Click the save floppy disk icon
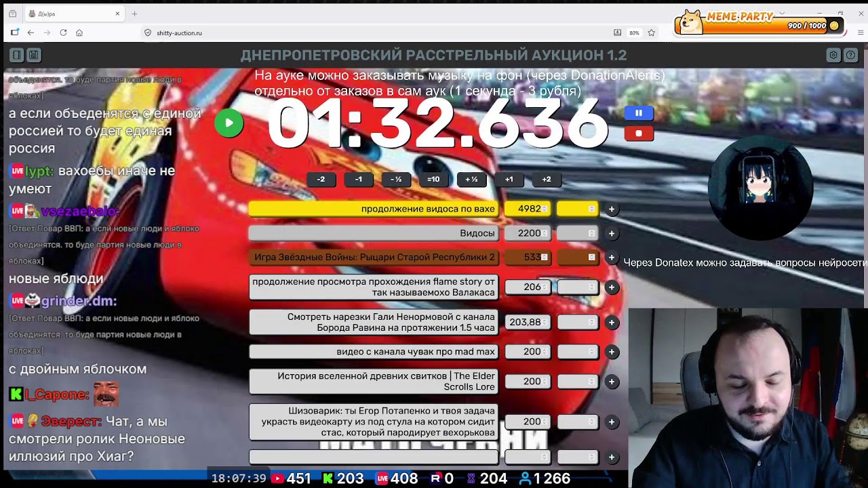The height and width of the screenshot is (488, 868). [33, 55]
